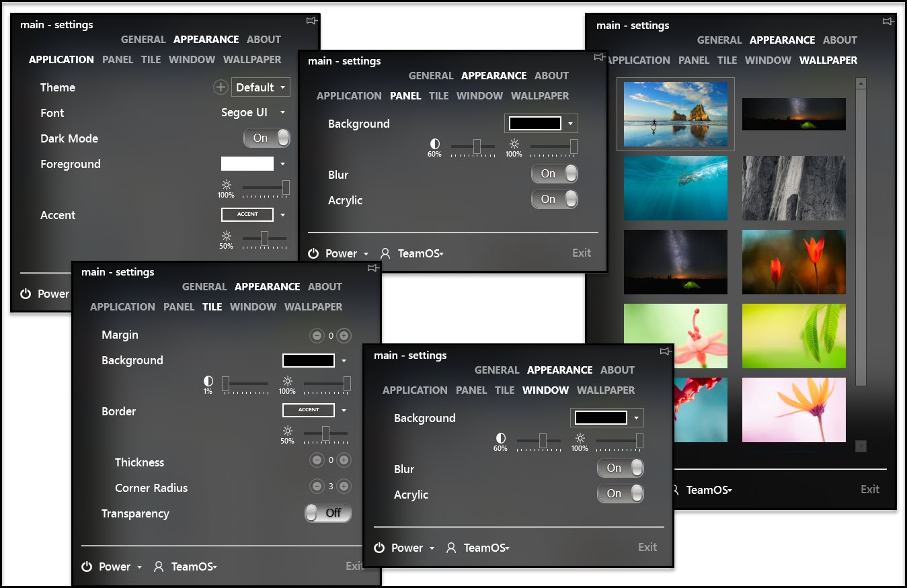Click the pin icon in the Application settings window

[x=311, y=21]
